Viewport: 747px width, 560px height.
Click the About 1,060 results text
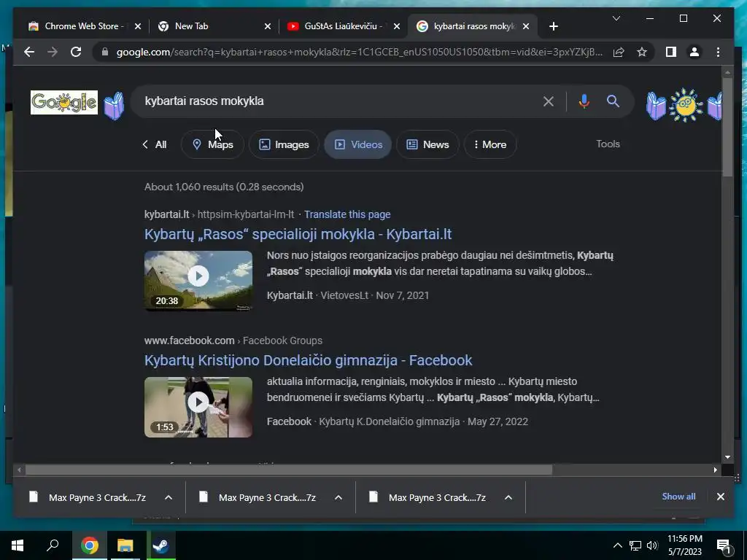224,187
